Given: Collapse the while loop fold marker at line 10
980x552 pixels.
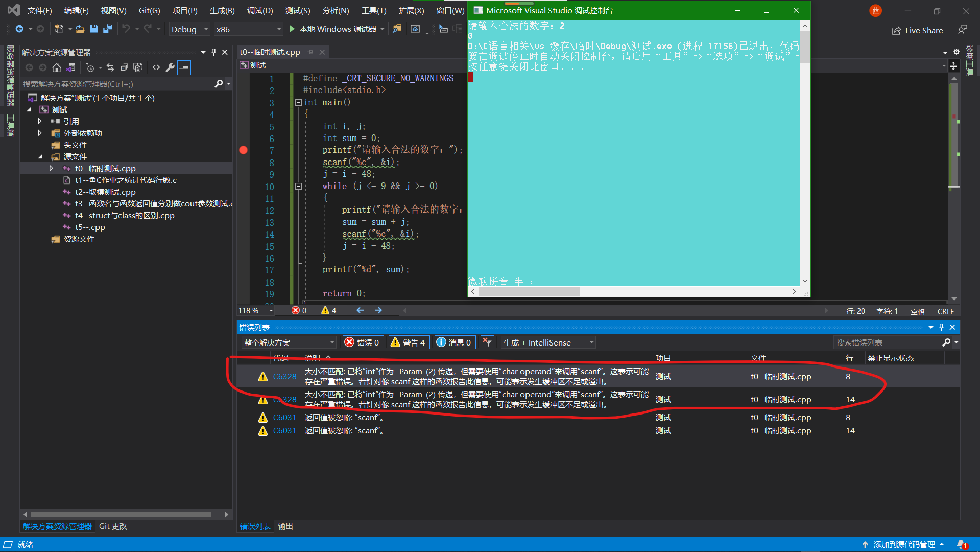Looking at the screenshot, I should tap(298, 187).
